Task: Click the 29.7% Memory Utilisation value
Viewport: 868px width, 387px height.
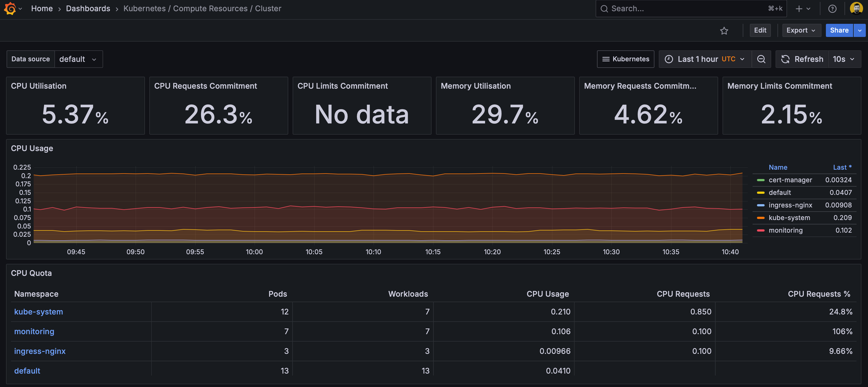Action: (x=505, y=115)
